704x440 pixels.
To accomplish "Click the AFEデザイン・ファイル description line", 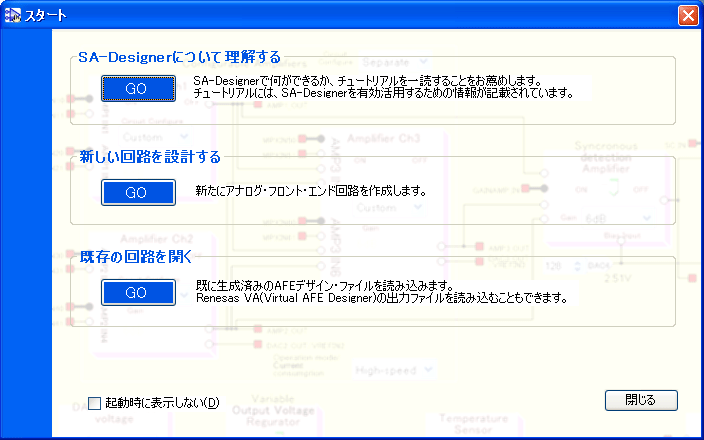I will [x=326, y=284].
